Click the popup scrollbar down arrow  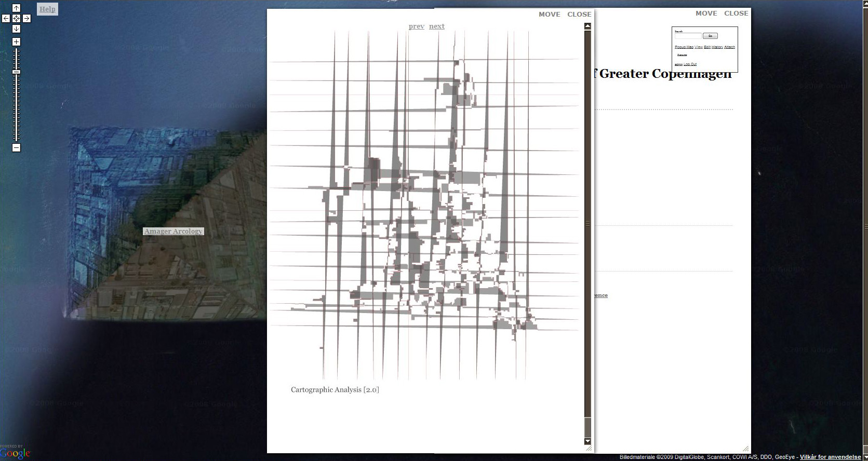pos(587,441)
